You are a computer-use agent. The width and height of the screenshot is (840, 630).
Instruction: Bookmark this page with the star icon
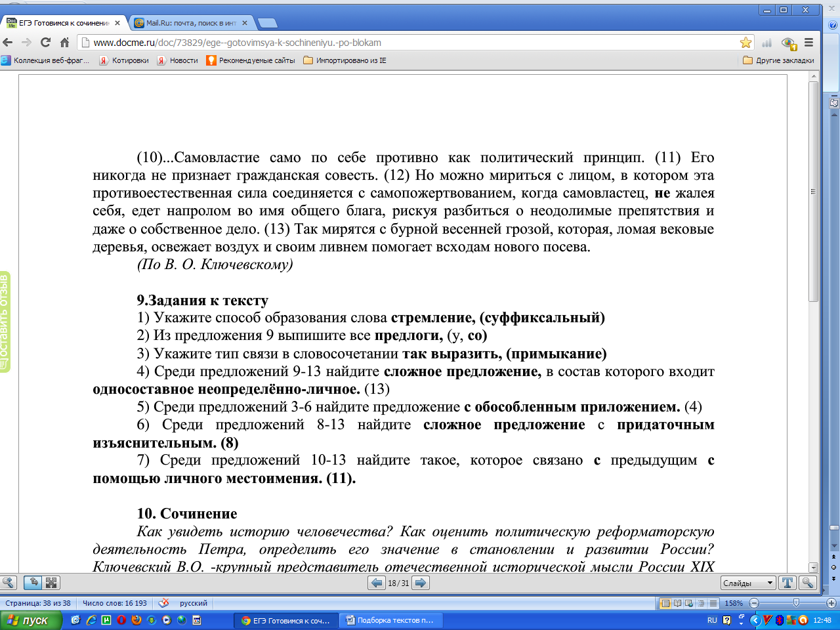(745, 43)
